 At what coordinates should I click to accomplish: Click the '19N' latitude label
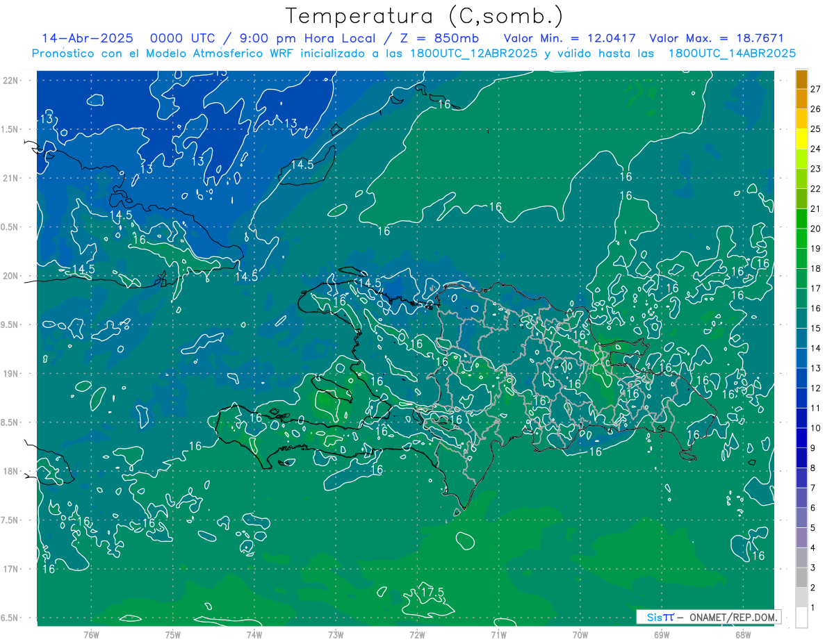(10, 374)
